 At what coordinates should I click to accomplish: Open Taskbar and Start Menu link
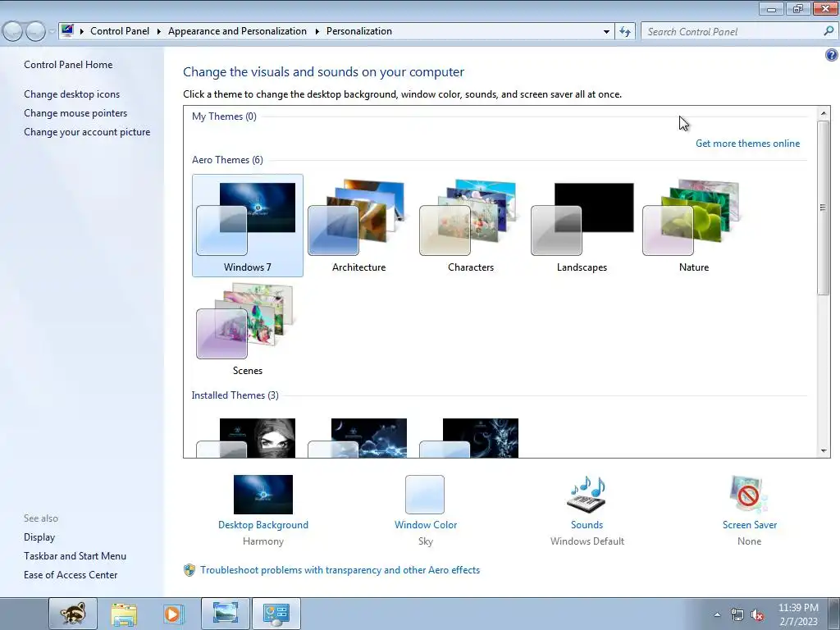point(75,556)
